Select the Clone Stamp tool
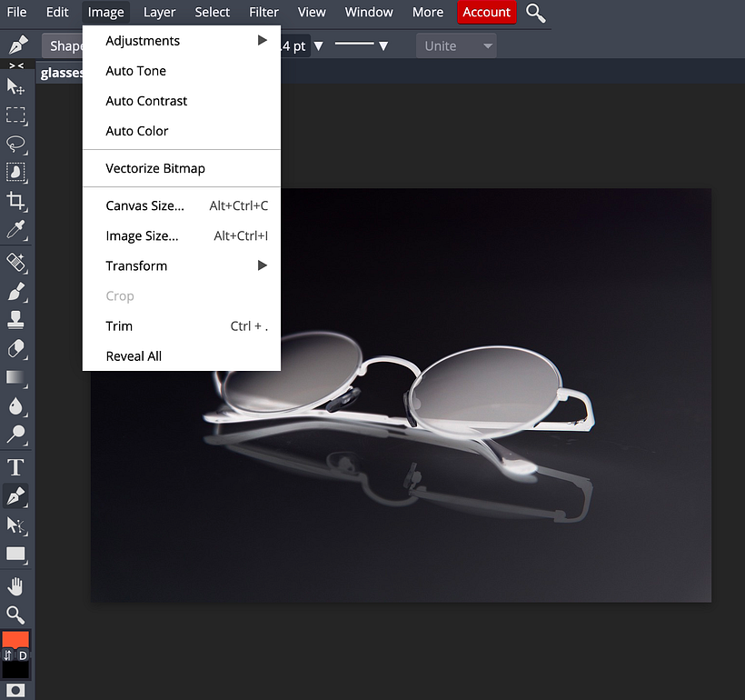The image size is (745, 700). (15, 320)
